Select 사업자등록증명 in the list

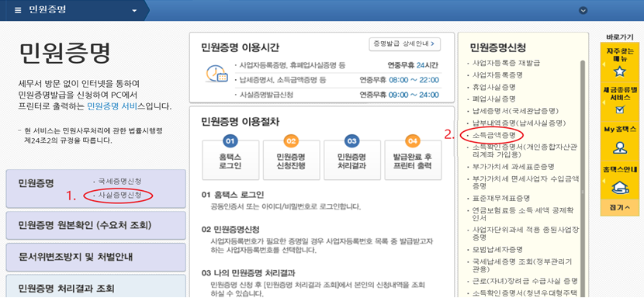click(x=497, y=75)
